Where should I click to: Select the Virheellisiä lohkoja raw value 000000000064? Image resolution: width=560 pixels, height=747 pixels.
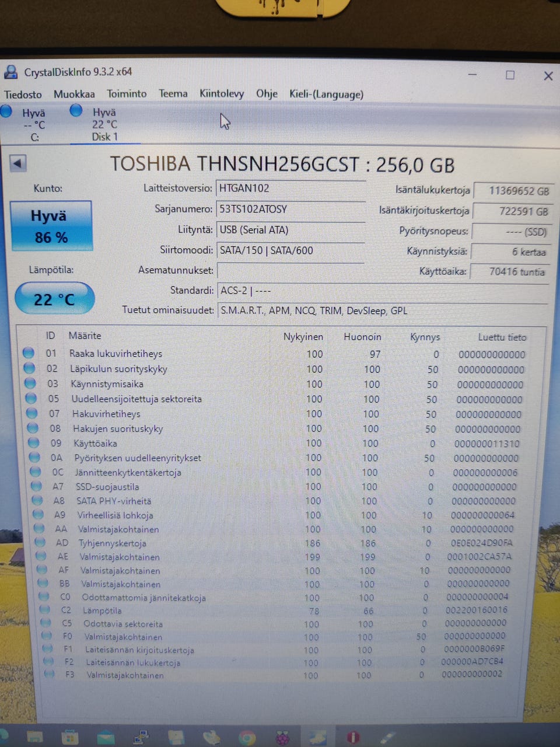tap(482, 515)
